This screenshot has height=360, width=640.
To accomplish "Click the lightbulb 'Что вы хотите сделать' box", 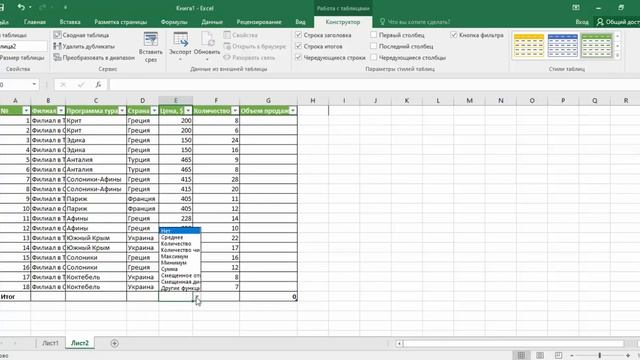I will tap(414, 22).
